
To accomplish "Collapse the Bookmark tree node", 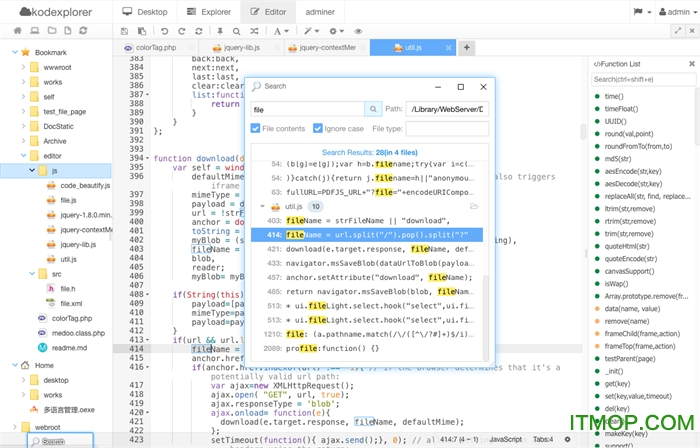I will [x=15, y=52].
